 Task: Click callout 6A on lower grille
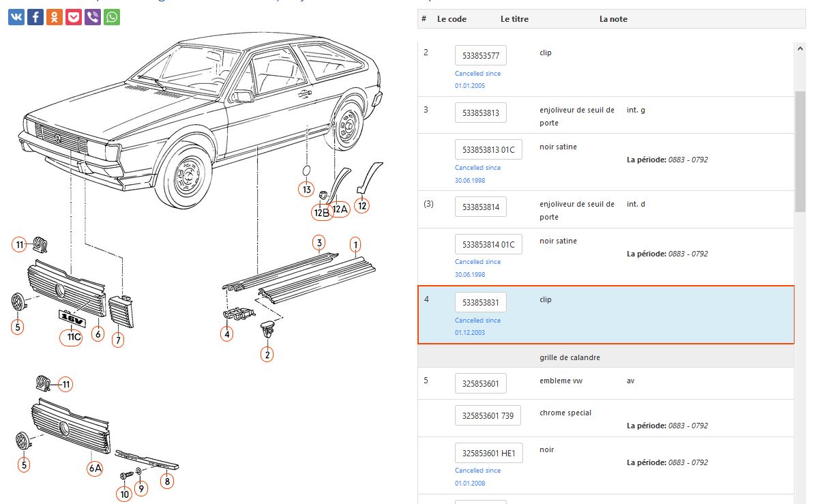coord(95,468)
